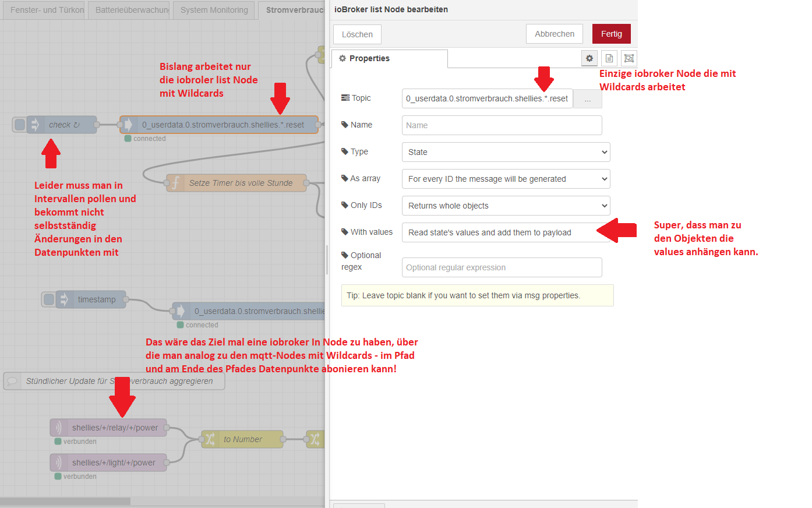Screen dimensions: 812x508
Task: Click function icon on Setze Timer node
Action: (x=175, y=183)
